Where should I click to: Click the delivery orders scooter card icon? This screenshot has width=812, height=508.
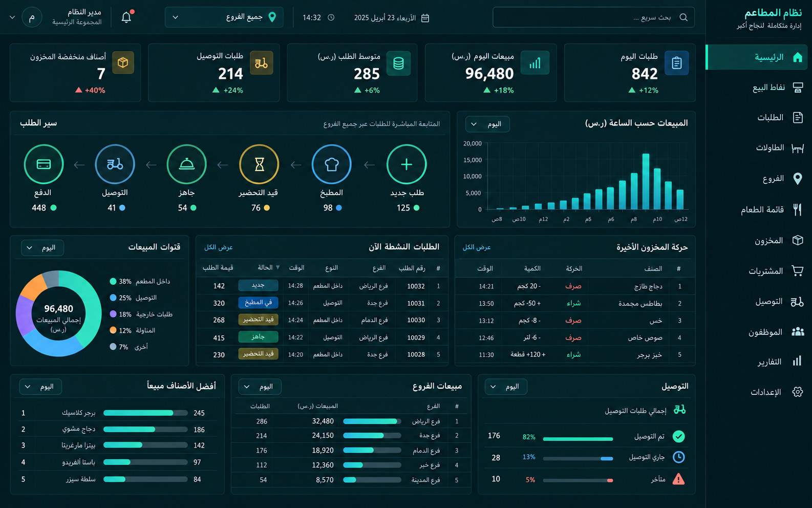pos(262,63)
